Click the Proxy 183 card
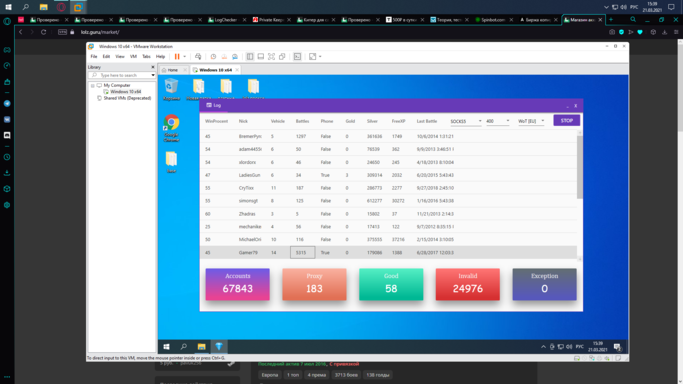The height and width of the screenshot is (384, 683). coord(314,284)
